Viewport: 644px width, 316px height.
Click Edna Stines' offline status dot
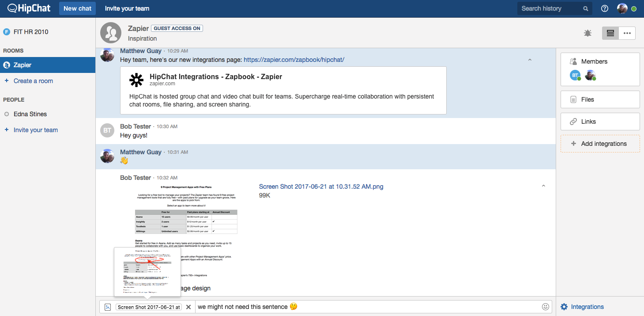pos(7,114)
